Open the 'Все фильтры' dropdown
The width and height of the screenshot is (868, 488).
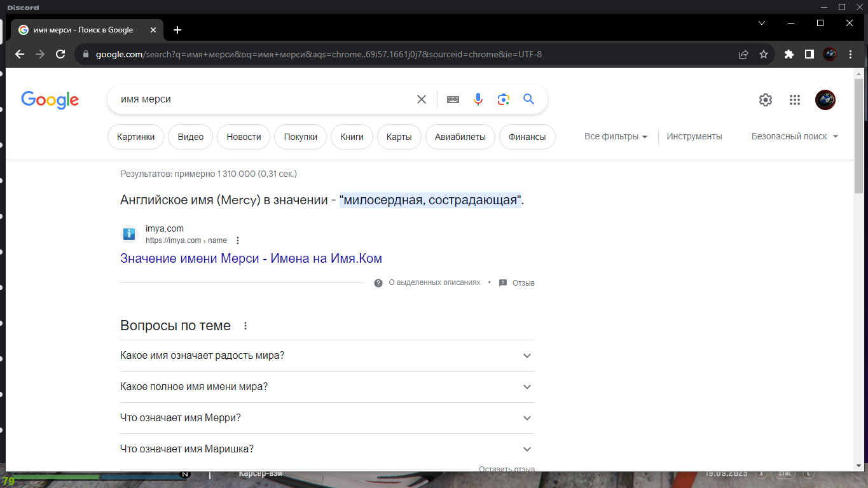[616, 136]
